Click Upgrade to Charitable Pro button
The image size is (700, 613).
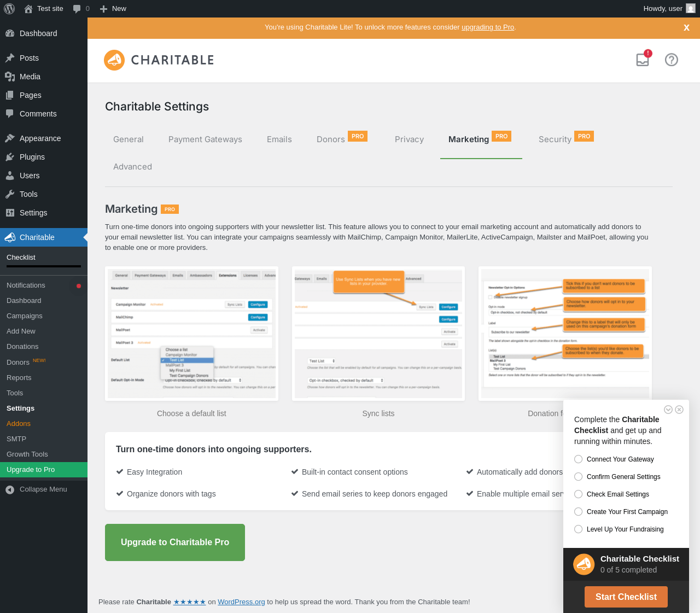(x=175, y=542)
